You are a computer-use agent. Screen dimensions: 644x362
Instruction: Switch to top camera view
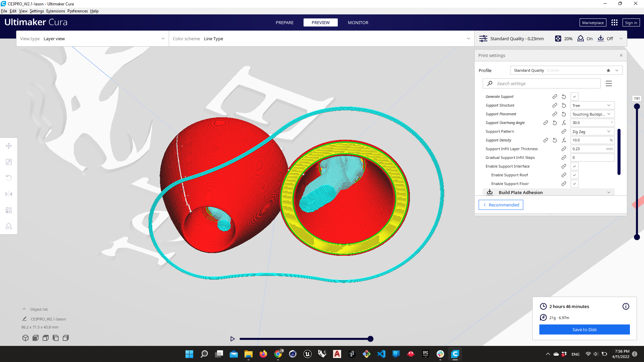click(x=46, y=338)
